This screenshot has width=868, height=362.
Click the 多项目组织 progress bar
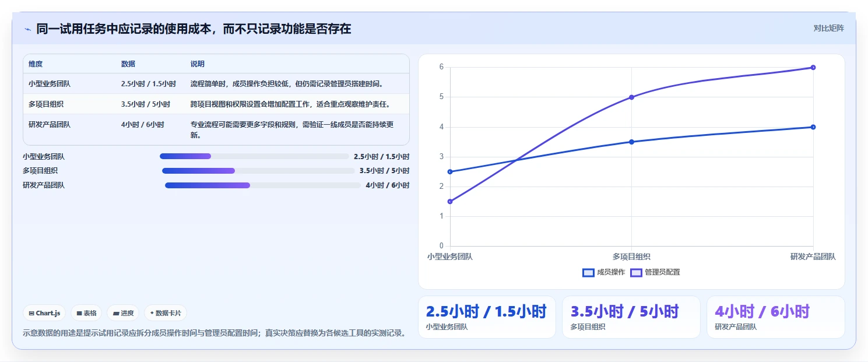coord(258,171)
